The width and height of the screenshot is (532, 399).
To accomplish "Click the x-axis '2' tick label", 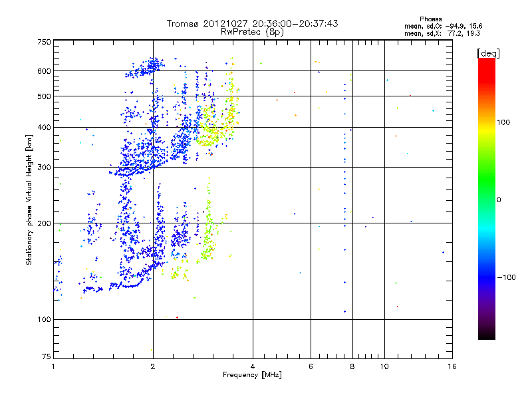I will pos(153,366).
